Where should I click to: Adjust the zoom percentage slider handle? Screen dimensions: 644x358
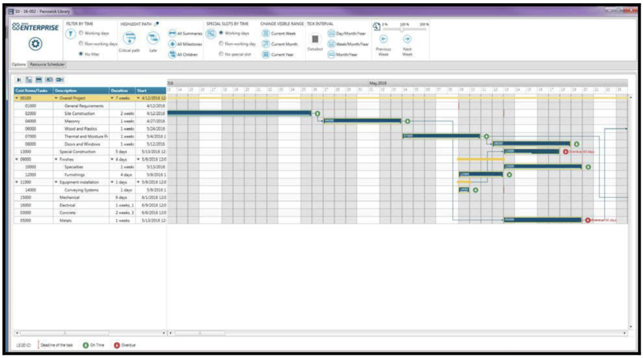click(402, 29)
